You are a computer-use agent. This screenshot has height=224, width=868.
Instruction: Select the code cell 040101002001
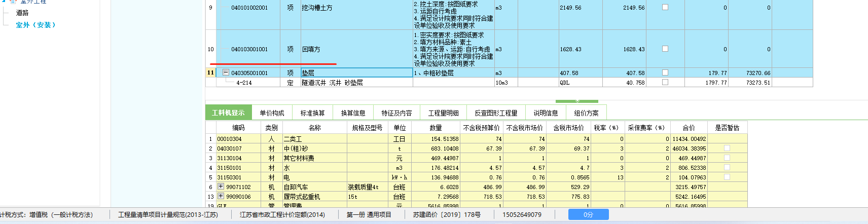(249, 8)
